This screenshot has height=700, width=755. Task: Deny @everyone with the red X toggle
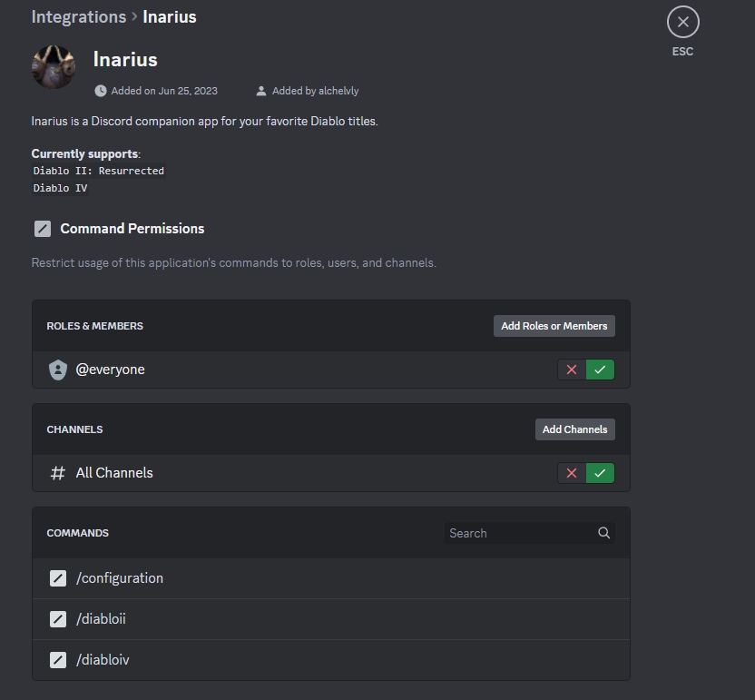572,370
